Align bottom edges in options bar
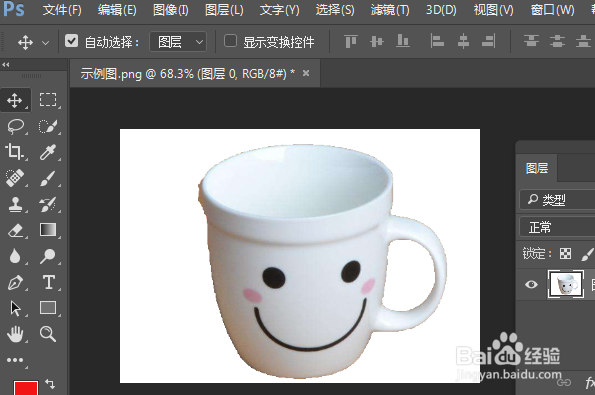 (x=403, y=41)
